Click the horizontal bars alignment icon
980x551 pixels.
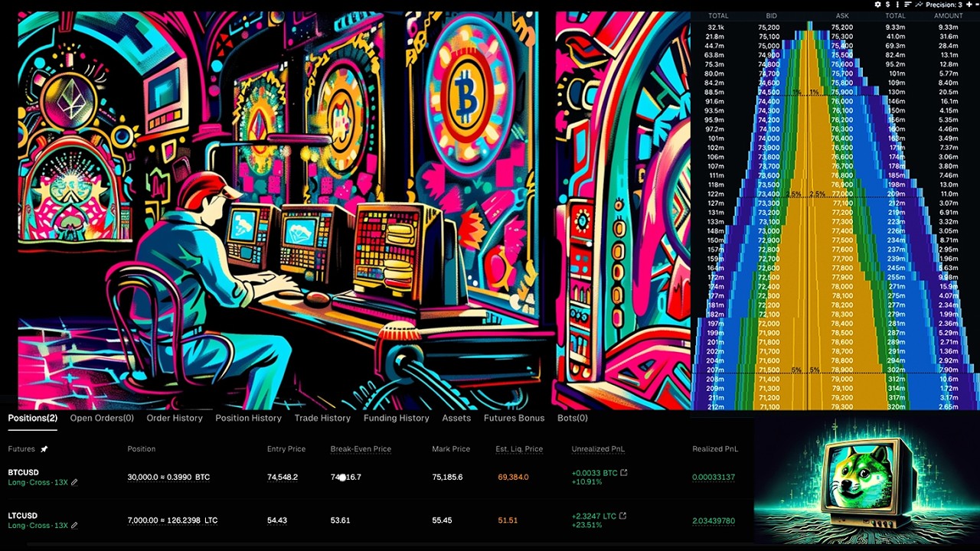(908, 5)
